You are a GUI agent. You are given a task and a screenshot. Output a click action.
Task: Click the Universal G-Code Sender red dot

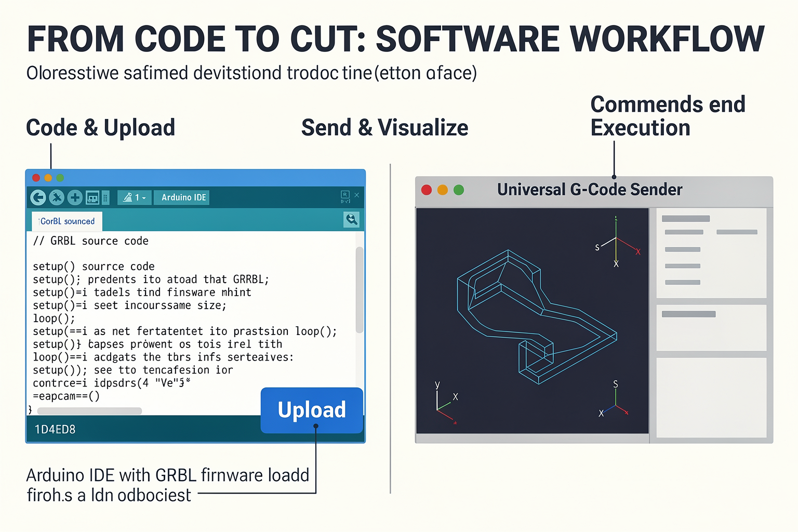[427, 190]
